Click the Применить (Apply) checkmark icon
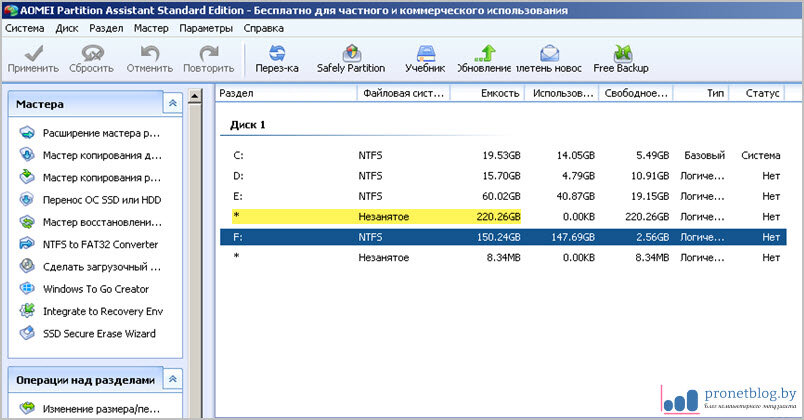The image size is (804, 420). click(x=34, y=53)
